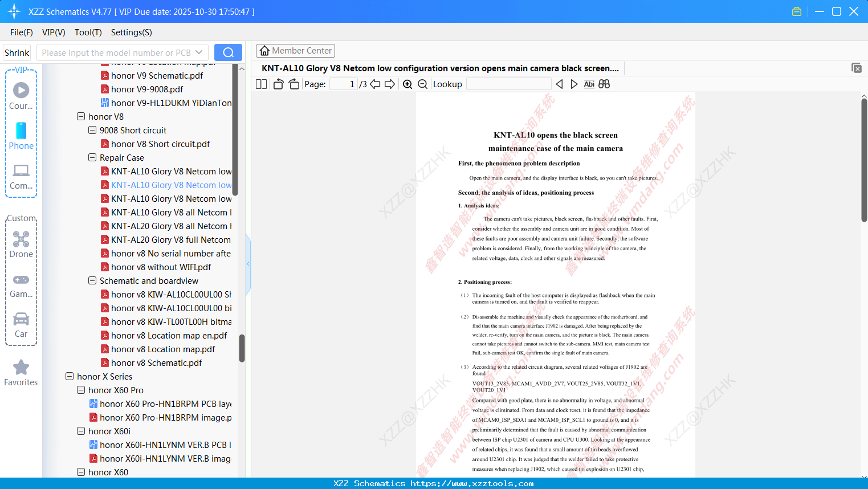Image resolution: width=868 pixels, height=489 pixels.
Task: Click the binoculars search icon
Action: click(x=604, y=84)
